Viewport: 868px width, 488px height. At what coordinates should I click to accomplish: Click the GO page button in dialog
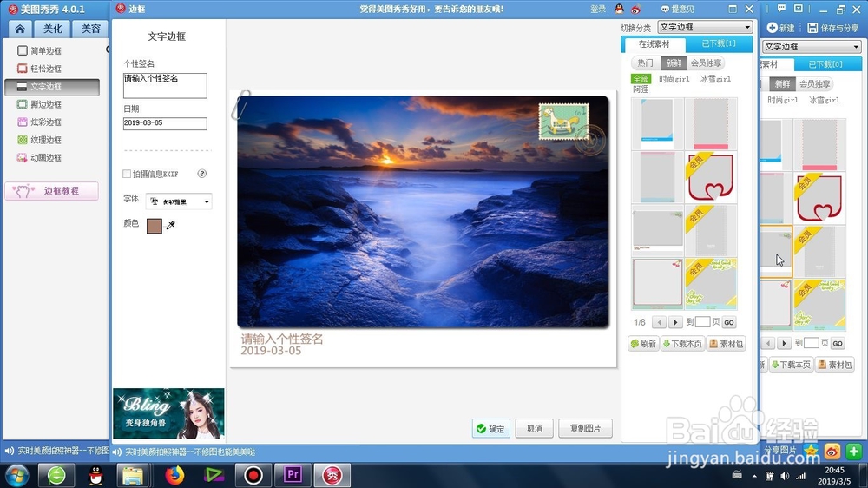click(x=729, y=322)
